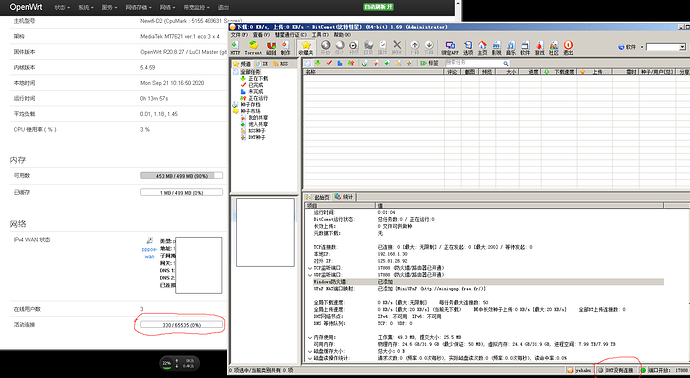
Task: Click the 社区 community toolbar icon
Action: [x=554, y=47]
